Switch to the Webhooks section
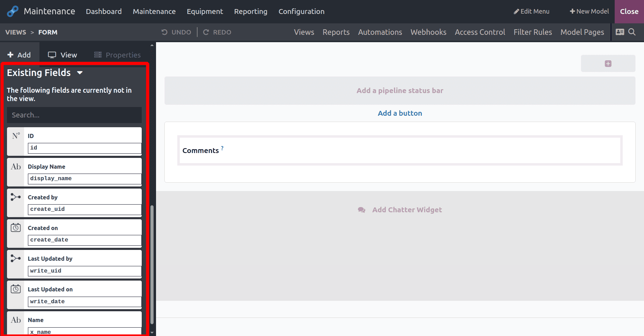The width and height of the screenshot is (644, 336). 428,32
